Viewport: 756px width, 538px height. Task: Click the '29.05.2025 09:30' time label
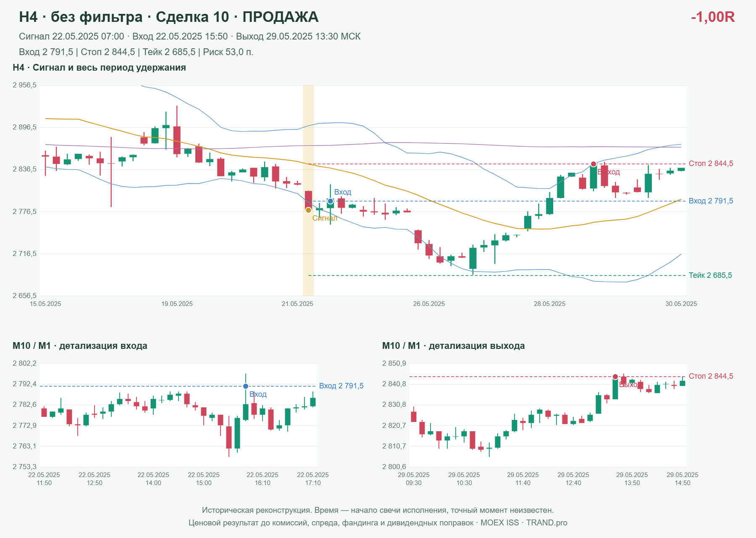(x=414, y=479)
